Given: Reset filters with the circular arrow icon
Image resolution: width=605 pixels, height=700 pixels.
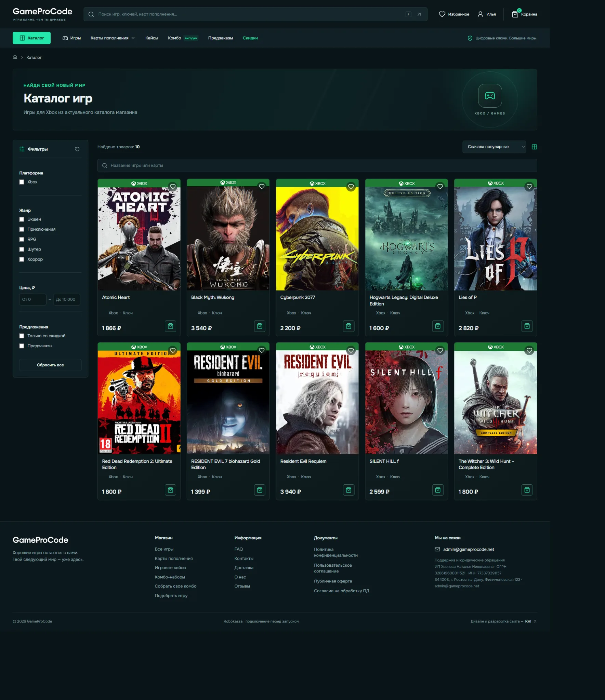Looking at the screenshot, I should click(x=77, y=149).
